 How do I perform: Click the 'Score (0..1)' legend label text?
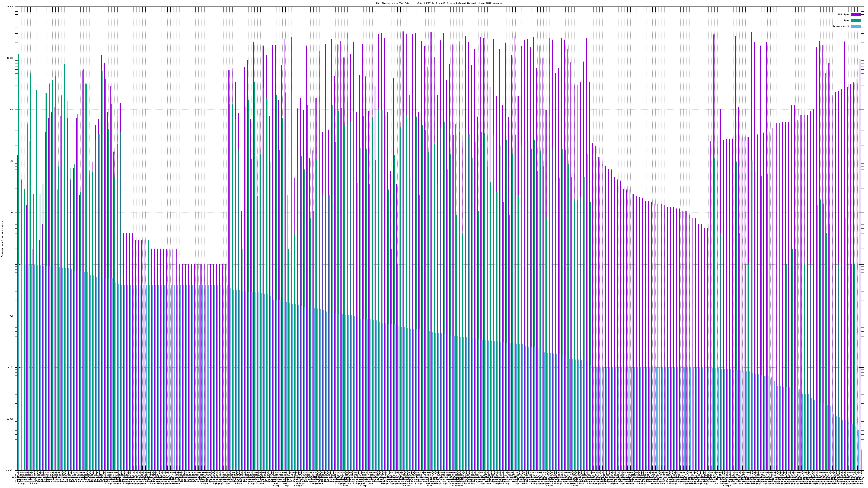click(841, 26)
